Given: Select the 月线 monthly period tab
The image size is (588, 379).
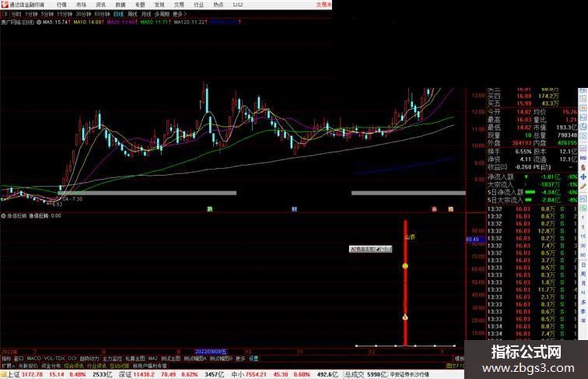Looking at the screenshot, I should tap(146, 14).
